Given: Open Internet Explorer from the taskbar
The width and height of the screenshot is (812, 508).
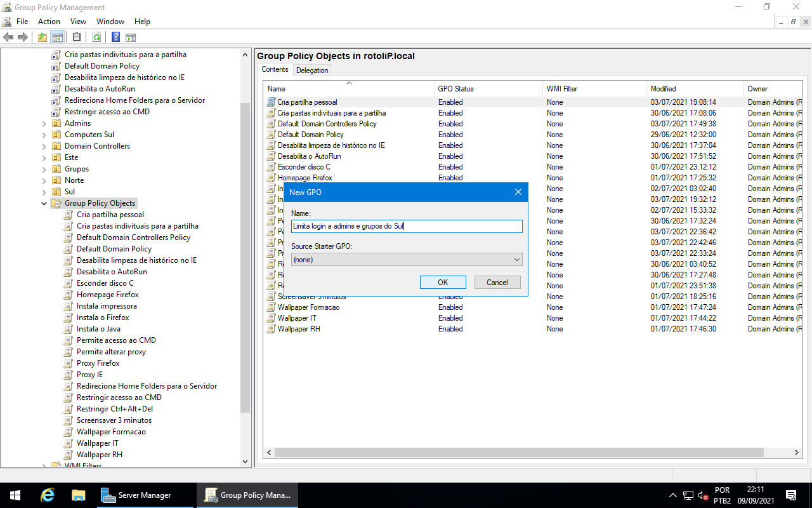Looking at the screenshot, I should (47, 494).
